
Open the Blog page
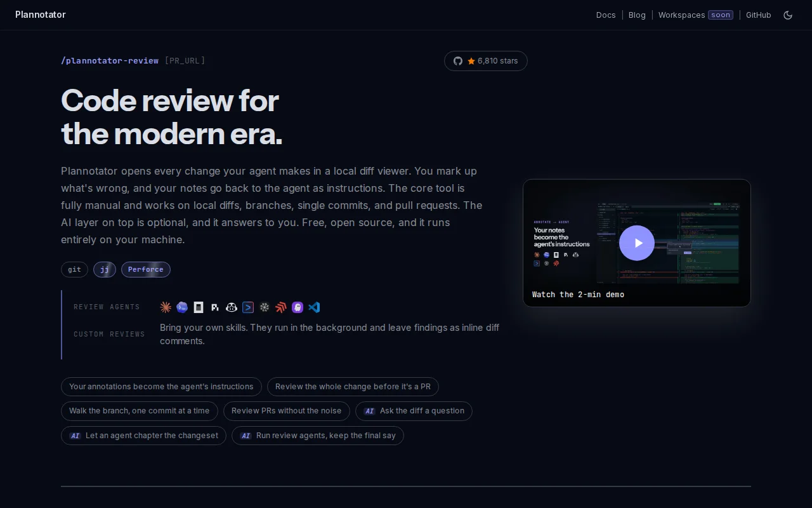(637, 15)
